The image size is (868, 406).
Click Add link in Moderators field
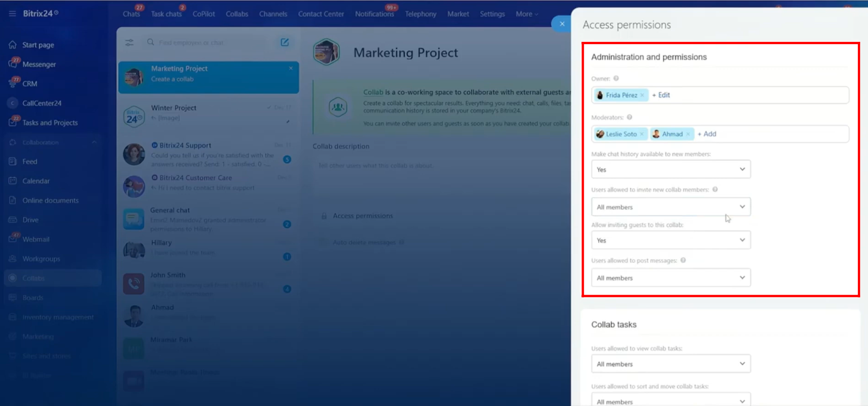point(707,134)
